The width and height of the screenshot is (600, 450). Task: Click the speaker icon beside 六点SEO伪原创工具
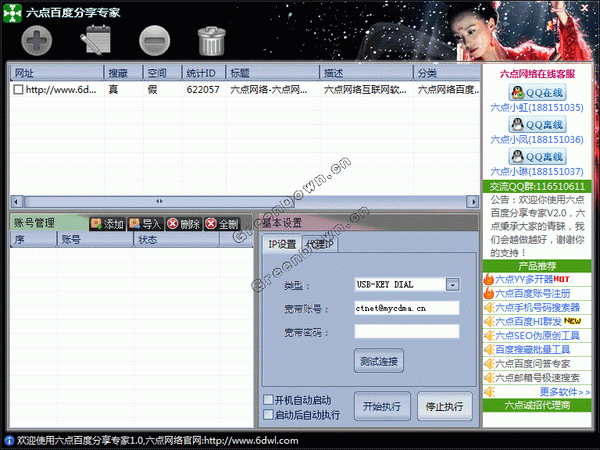489,336
